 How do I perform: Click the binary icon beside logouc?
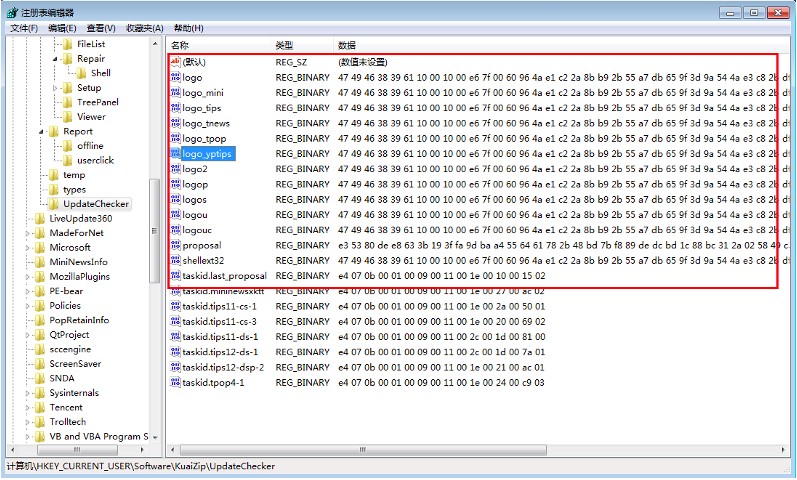(175, 230)
